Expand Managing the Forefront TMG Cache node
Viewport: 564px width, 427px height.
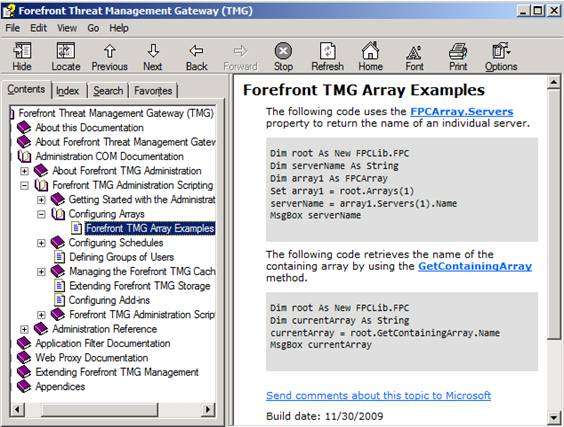41,272
